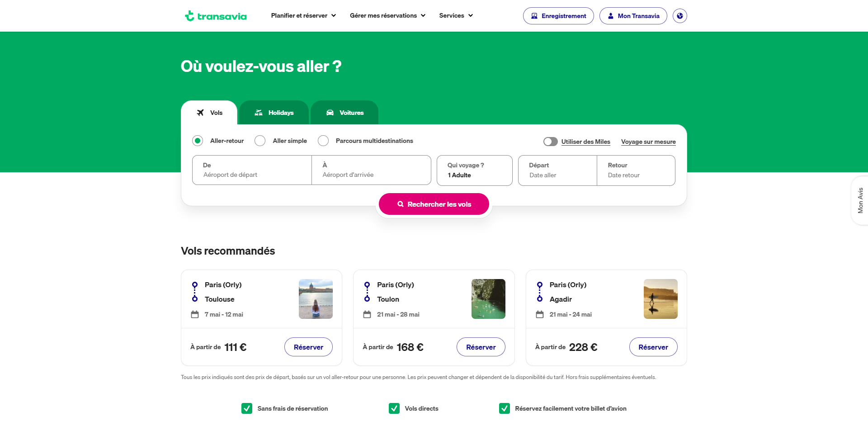The image size is (868, 431).
Task: Expand the Services menu
Action: [456, 15]
